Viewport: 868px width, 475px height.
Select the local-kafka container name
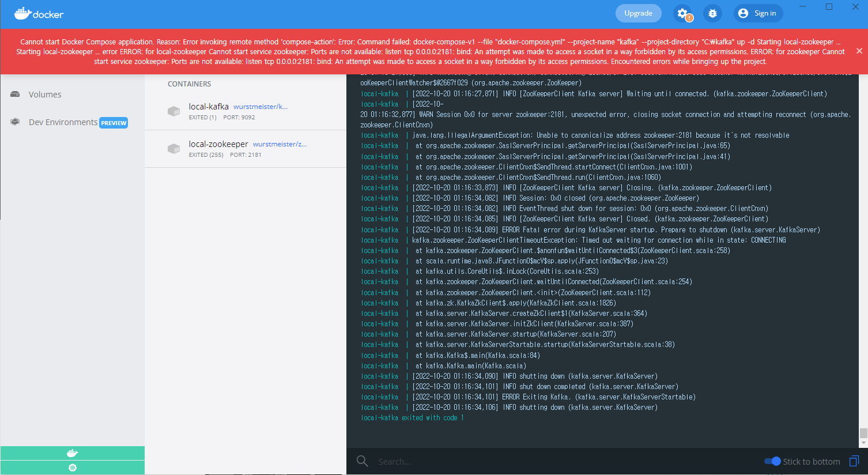[209, 107]
